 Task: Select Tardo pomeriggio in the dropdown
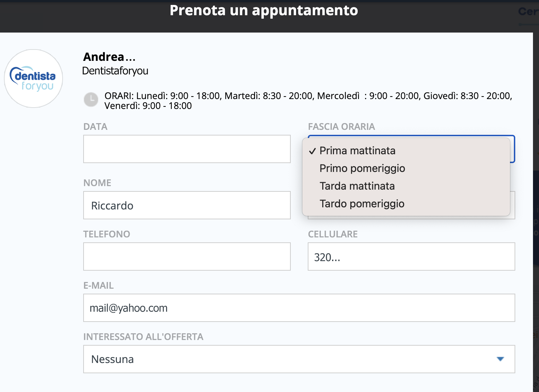click(362, 204)
